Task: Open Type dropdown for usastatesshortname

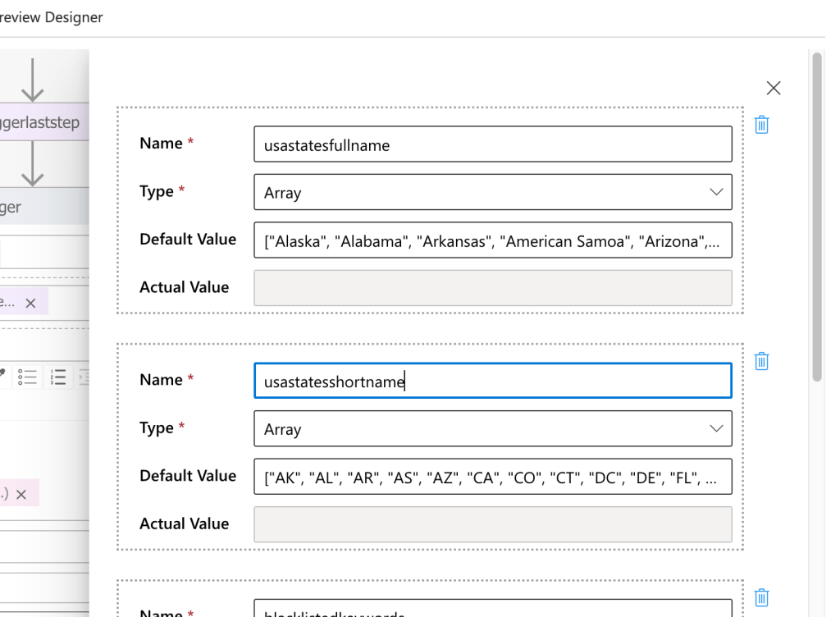Action: [x=493, y=428]
